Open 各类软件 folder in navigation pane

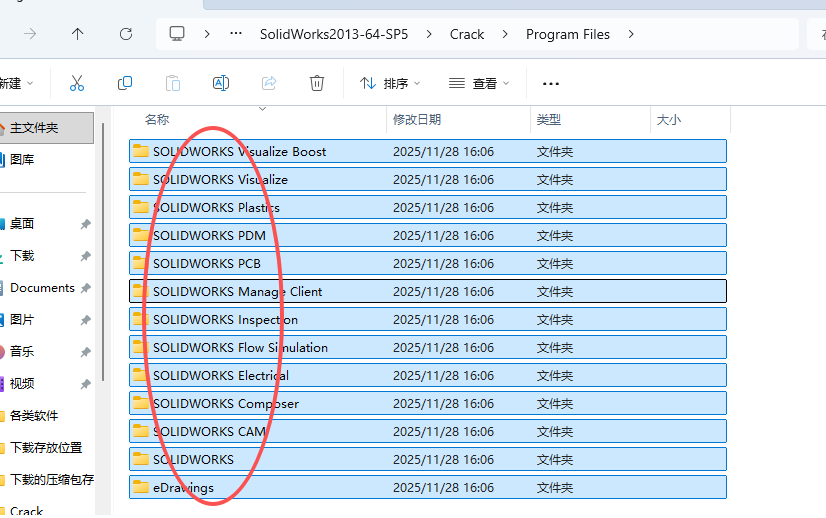34,416
